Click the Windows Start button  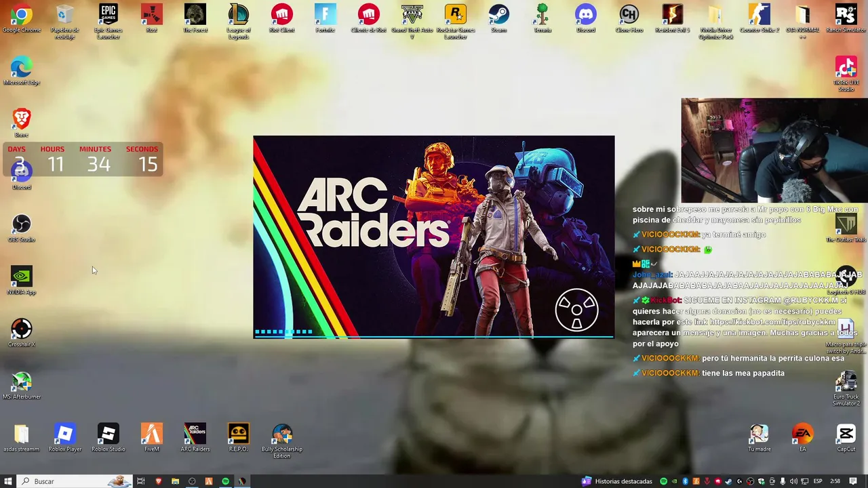click(8, 481)
